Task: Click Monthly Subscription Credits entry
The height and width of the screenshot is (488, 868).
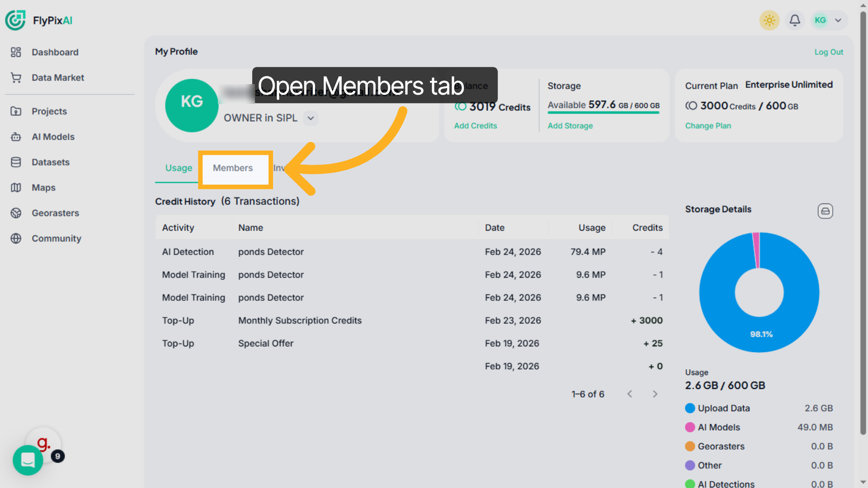Action: [300, 321]
